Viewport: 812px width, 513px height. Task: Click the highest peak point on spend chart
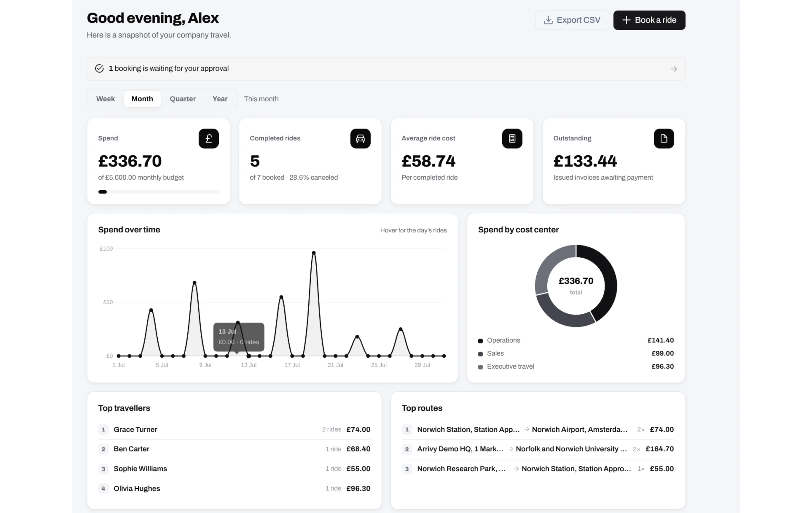[314, 253]
